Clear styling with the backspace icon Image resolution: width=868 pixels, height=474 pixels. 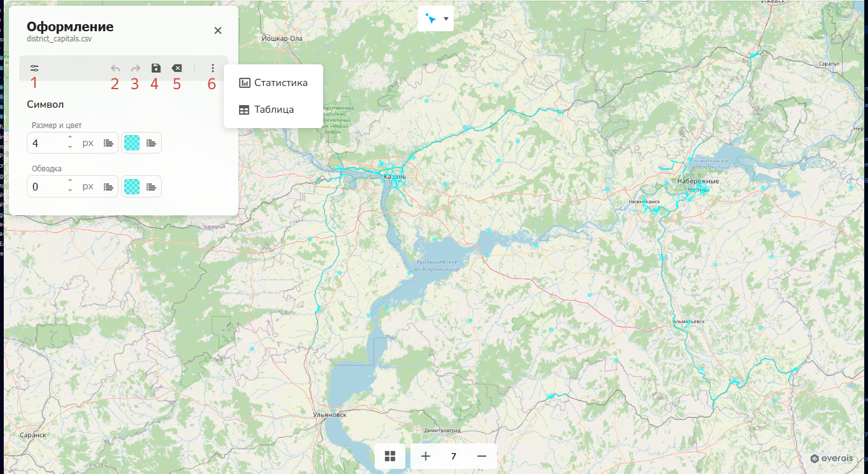tap(177, 68)
